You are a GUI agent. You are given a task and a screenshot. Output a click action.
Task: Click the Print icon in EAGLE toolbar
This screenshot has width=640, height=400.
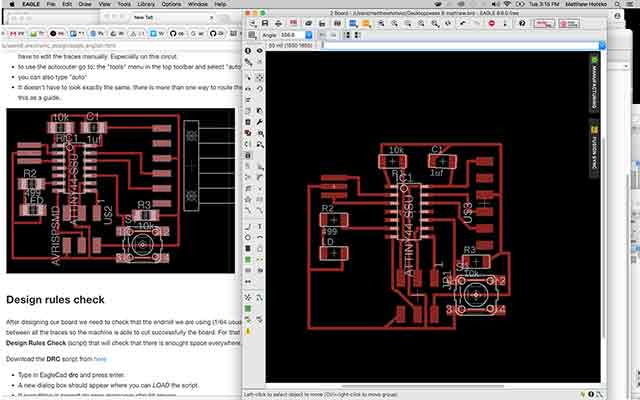278,23
